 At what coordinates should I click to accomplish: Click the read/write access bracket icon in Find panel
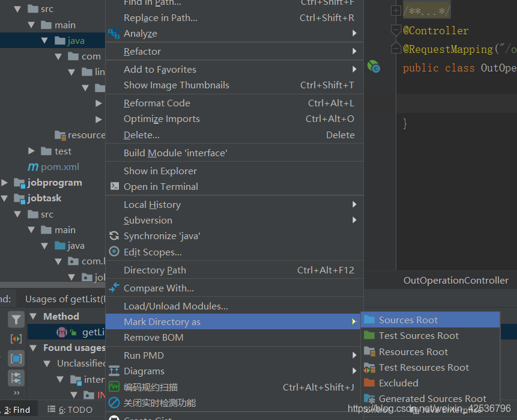pyautogui.click(x=16, y=339)
